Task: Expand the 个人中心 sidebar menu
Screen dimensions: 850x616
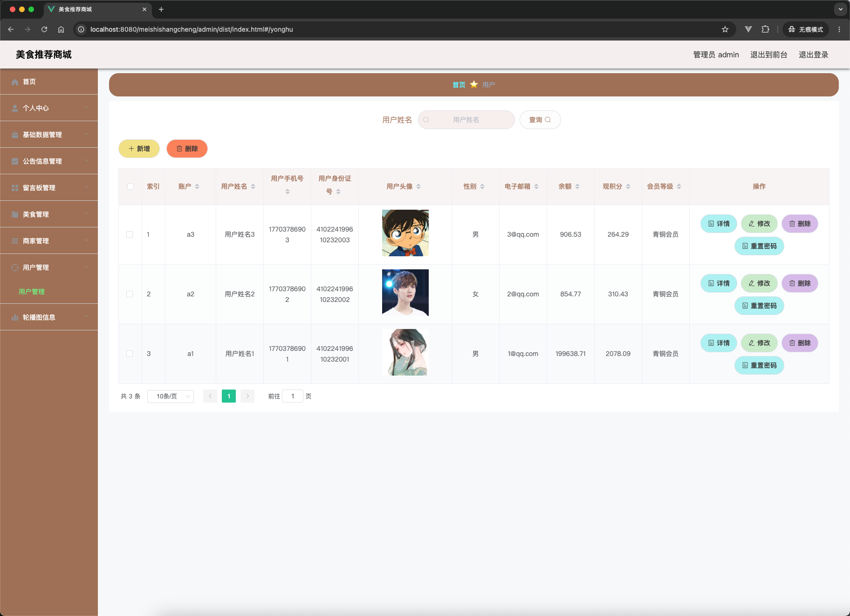Action: pyautogui.click(x=49, y=108)
